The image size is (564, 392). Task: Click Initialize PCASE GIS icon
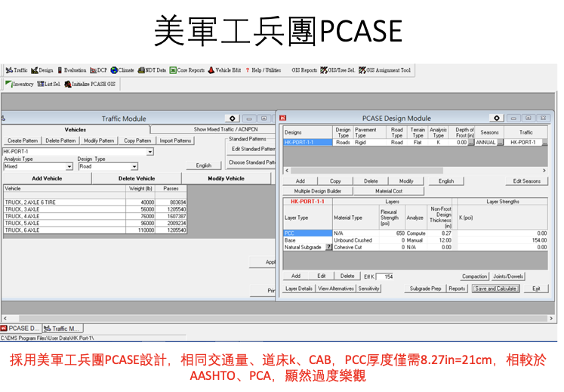point(90,84)
